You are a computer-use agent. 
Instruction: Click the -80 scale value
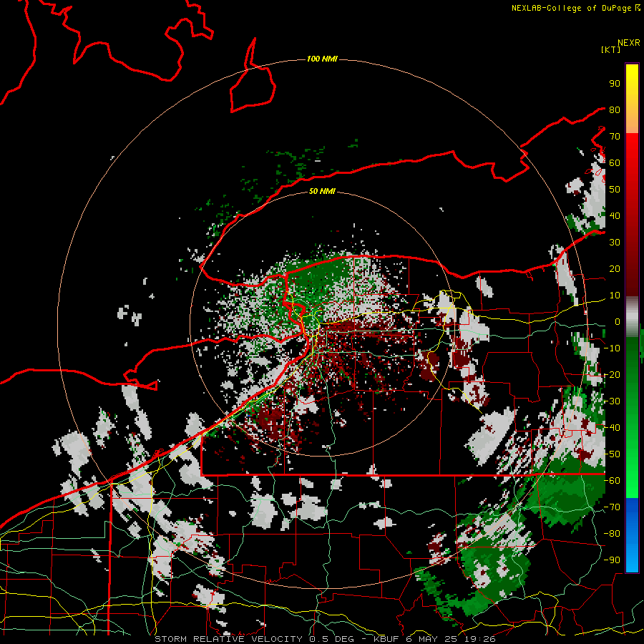coord(612,534)
